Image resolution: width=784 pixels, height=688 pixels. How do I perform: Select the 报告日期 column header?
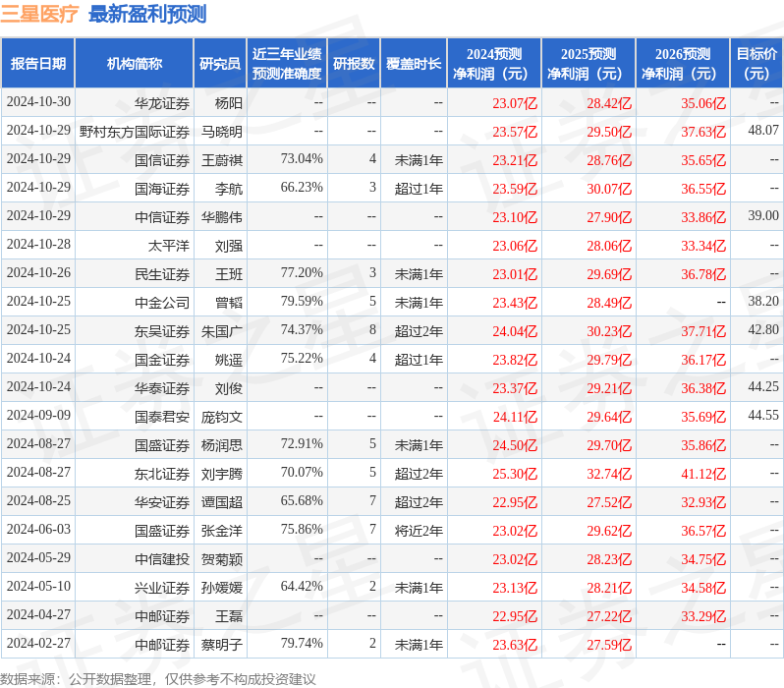pyautogui.click(x=38, y=64)
